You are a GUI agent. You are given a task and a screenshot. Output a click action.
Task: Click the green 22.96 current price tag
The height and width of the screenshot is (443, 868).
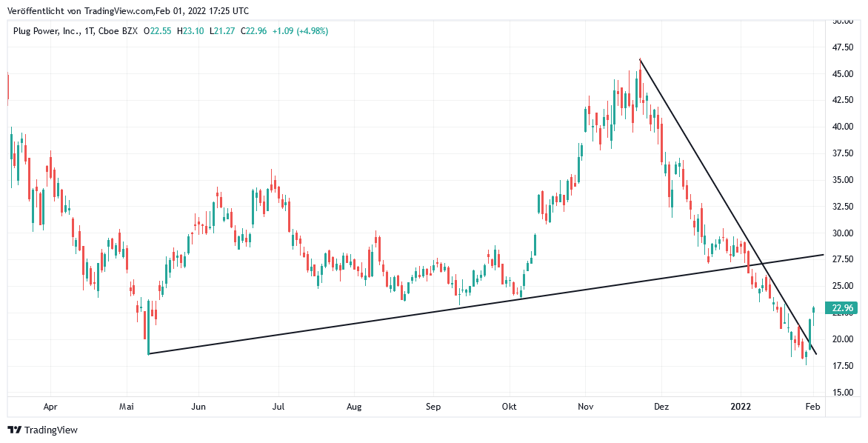pos(844,308)
